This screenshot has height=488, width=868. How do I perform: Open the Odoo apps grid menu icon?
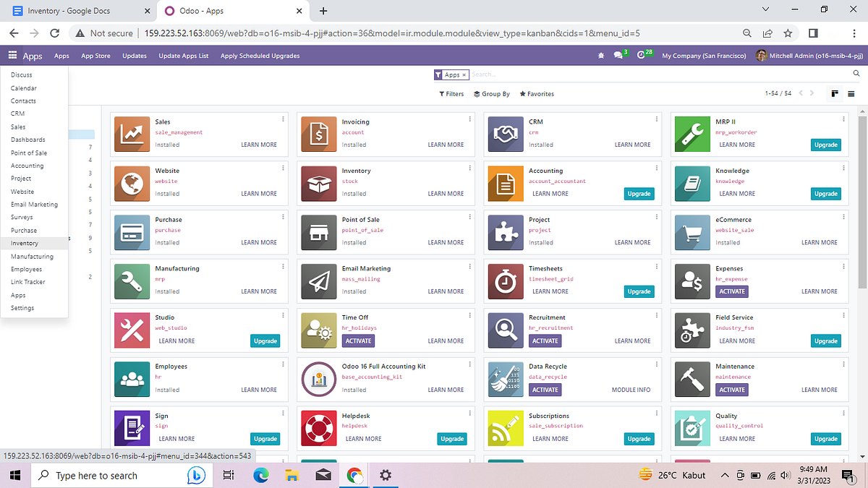coord(12,55)
